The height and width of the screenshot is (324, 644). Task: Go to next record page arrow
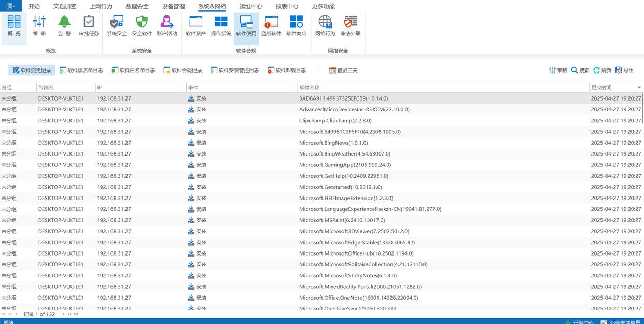click(x=64, y=314)
